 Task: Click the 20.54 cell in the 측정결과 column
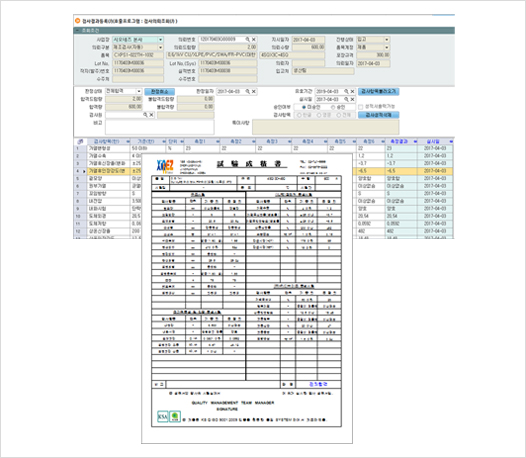point(401,216)
